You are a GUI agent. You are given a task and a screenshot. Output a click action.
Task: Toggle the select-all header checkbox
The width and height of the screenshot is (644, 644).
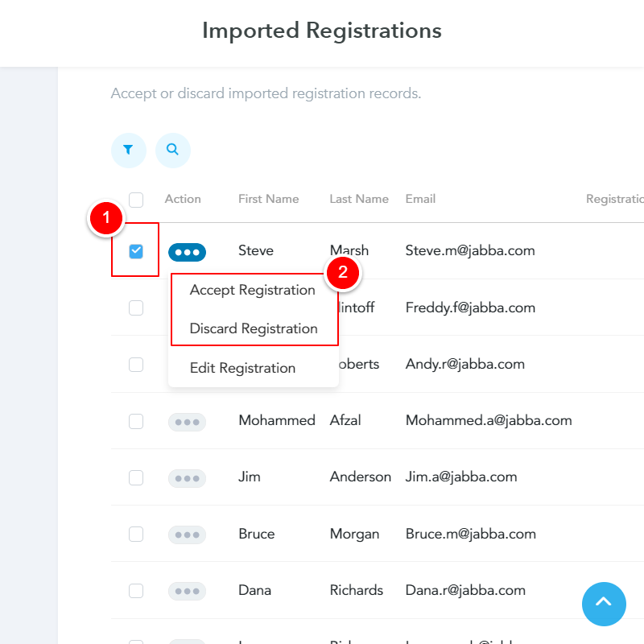136,200
